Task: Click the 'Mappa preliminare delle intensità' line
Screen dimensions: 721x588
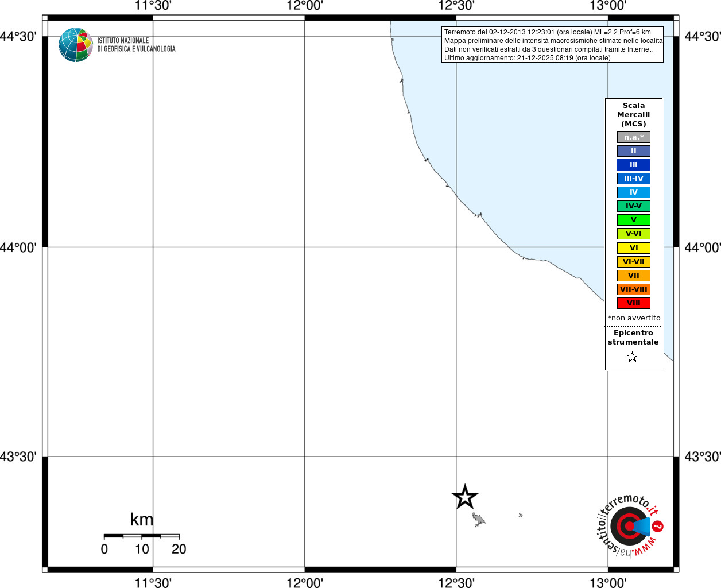Action: tap(553, 41)
